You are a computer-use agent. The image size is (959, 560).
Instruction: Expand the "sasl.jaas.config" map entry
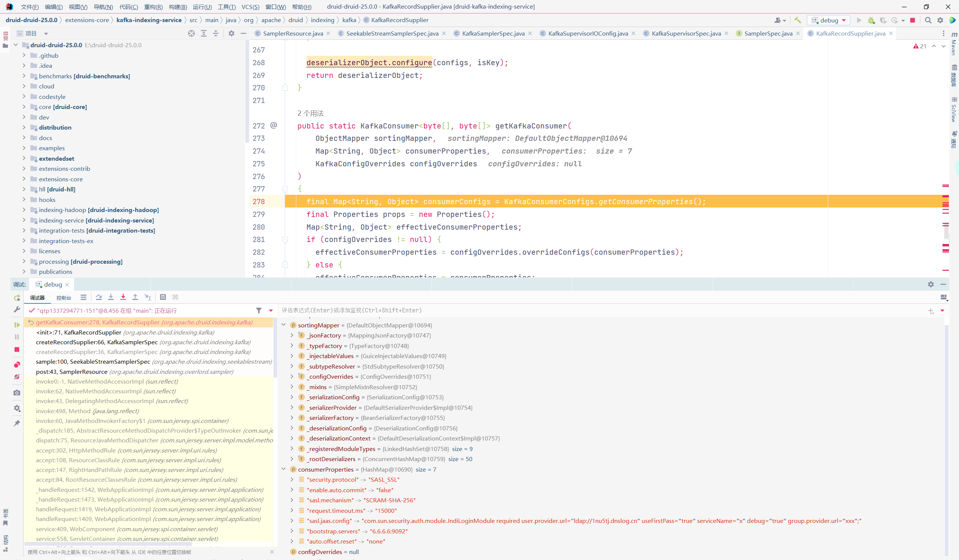pyautogui.click(x=292, y=520)
